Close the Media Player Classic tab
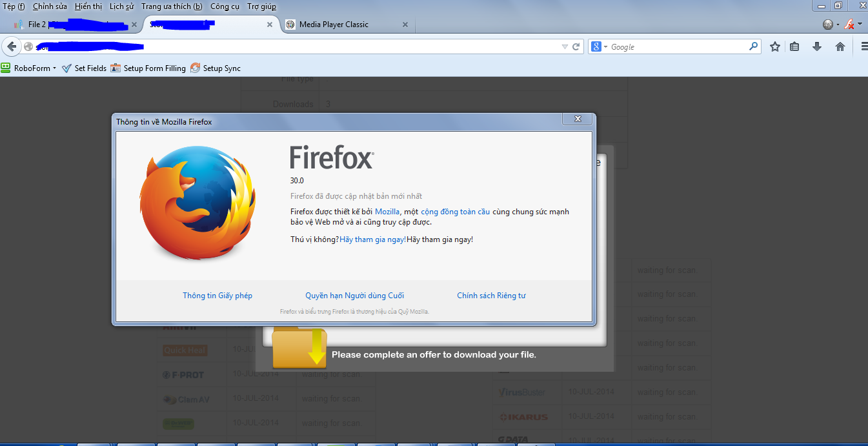868x446 pixels. click(x=405, y=25)
